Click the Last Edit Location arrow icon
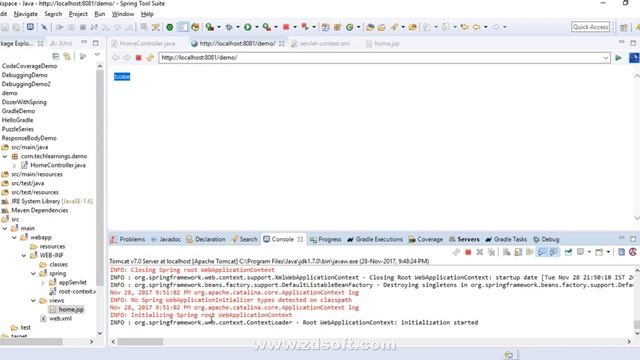 click(x=464, y=27)
